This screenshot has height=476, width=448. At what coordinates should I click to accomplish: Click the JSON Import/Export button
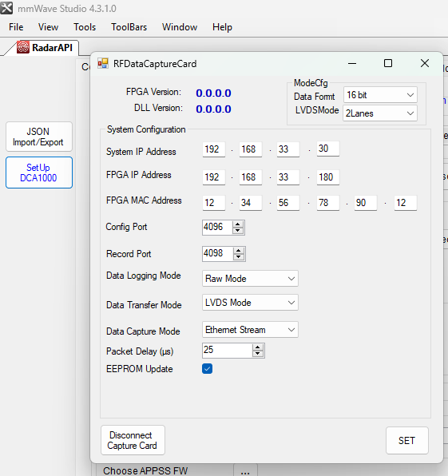39,137
